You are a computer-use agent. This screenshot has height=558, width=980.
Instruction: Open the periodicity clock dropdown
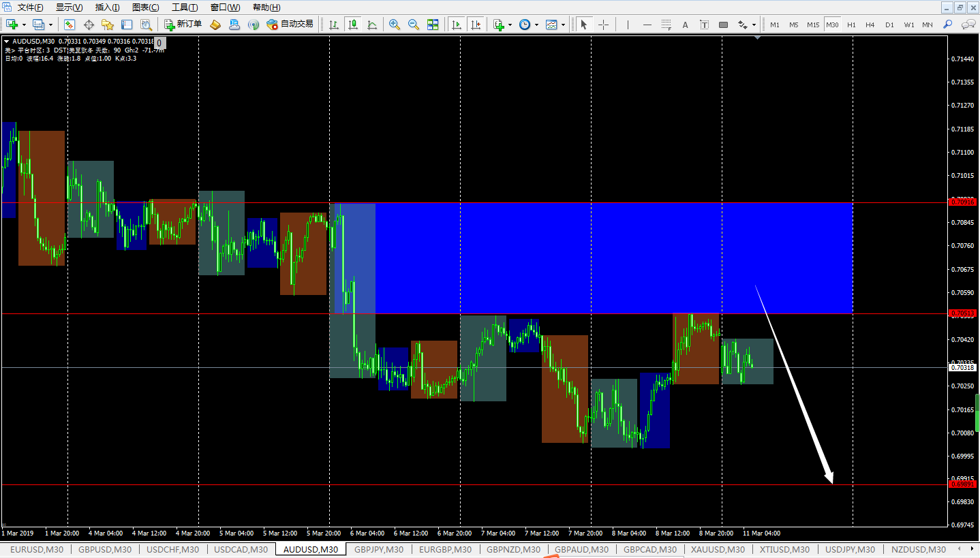pyautogui.click(x=536, y=25)
